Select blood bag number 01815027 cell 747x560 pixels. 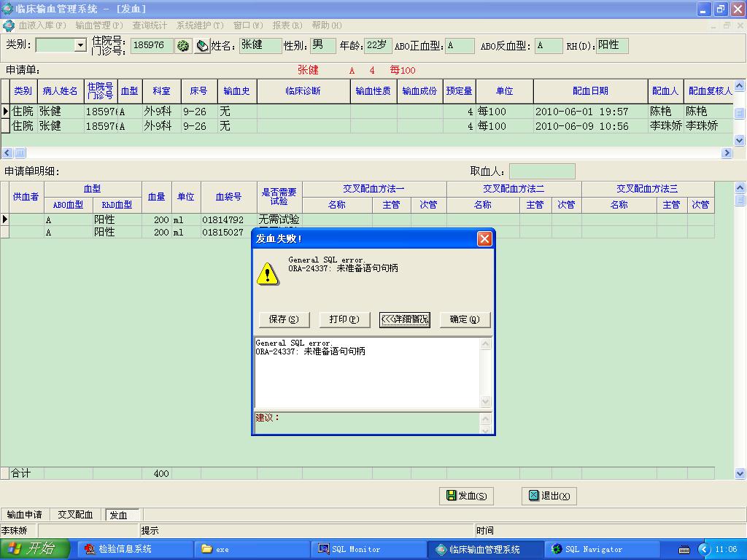point(228,233)
